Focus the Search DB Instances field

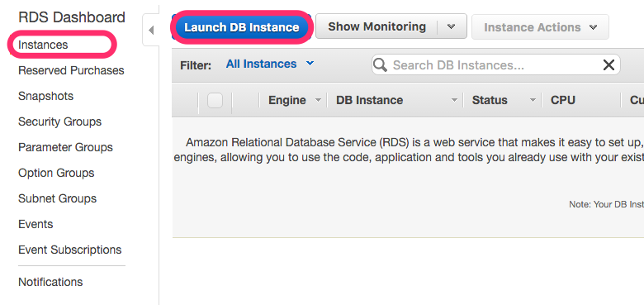tap(495, 65)
